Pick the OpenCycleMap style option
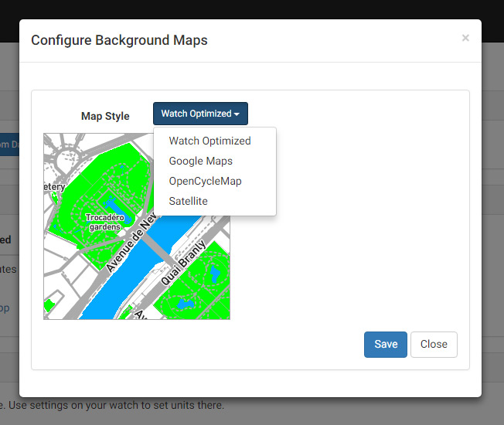Screen dimensions: 504x425 coord(205,181)
